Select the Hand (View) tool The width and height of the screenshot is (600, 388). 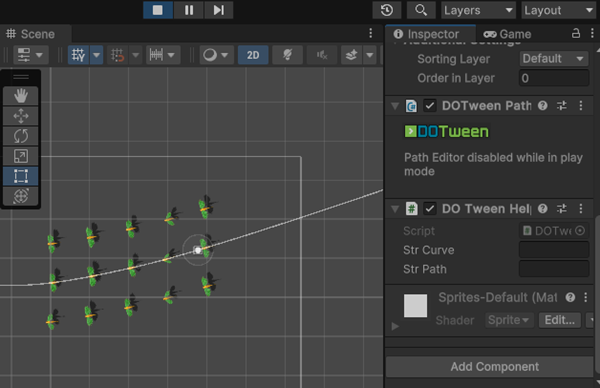pyautogui.click(x=21, y=96)
